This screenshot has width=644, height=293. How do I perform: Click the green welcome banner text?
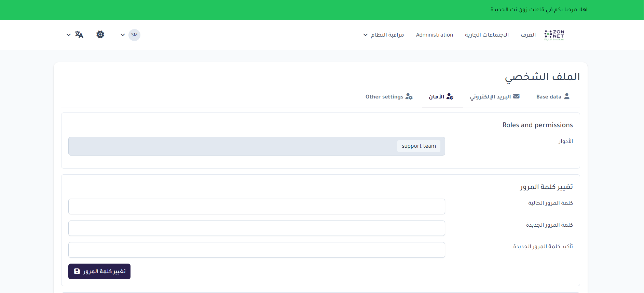point(539,10)
